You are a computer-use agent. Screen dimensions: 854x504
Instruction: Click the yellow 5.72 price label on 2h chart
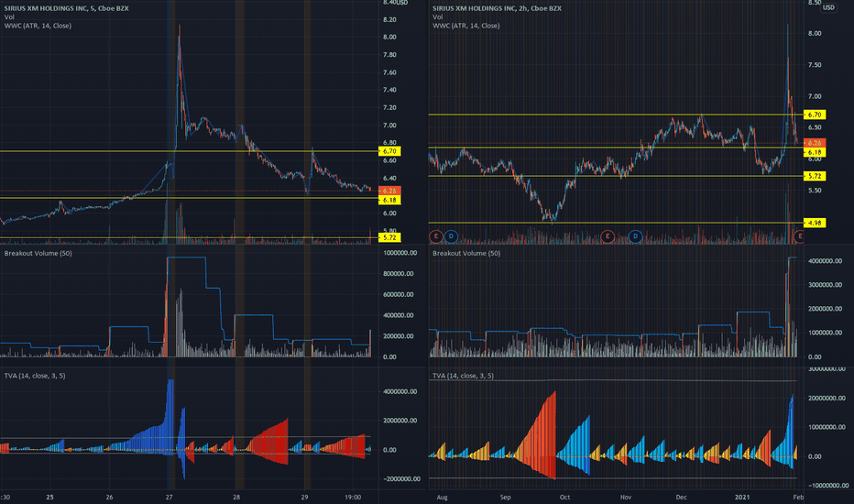(815, 176)
